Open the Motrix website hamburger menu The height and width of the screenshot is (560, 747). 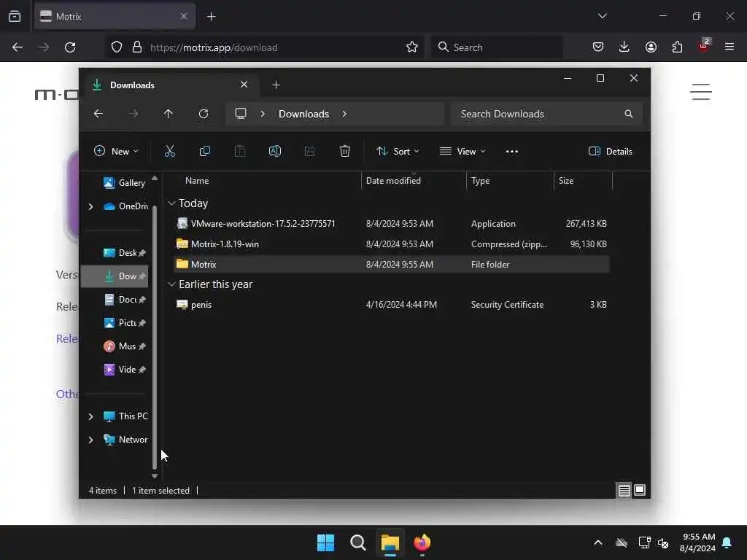click(x=701, y=92)
